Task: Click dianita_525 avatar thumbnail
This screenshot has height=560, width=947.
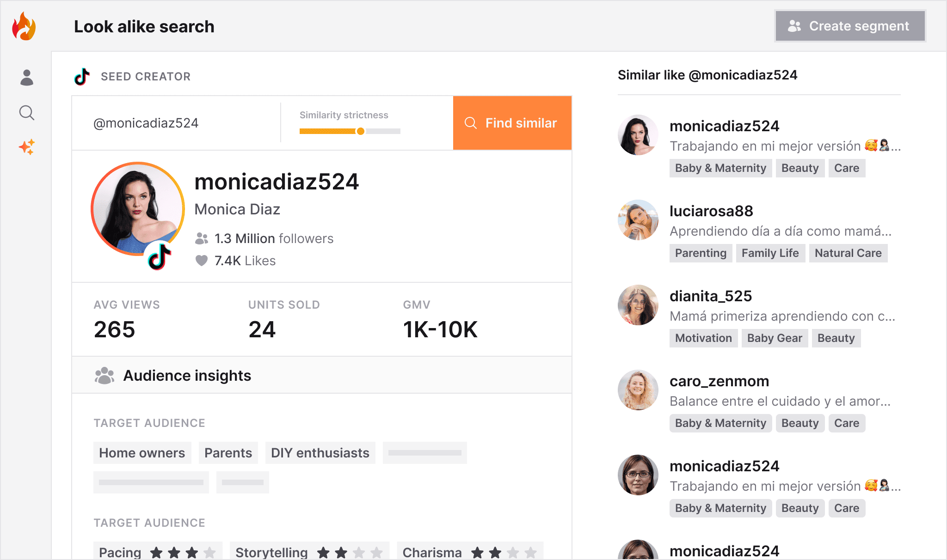Action: (638, 305)
